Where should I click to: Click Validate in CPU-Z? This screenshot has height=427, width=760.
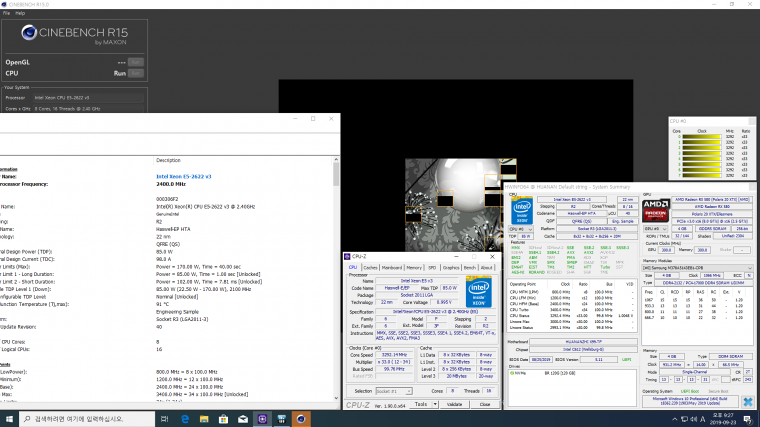(x=454, y=404)
